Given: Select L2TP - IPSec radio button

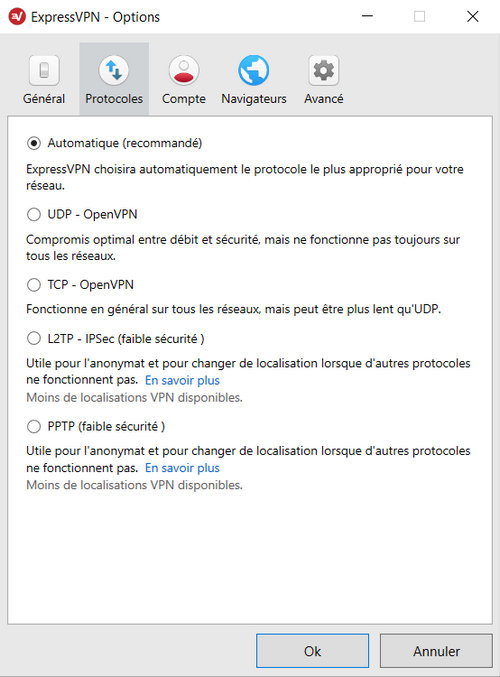Looking at the screenshot, I should pyautogui.click(x=34, y=338).
